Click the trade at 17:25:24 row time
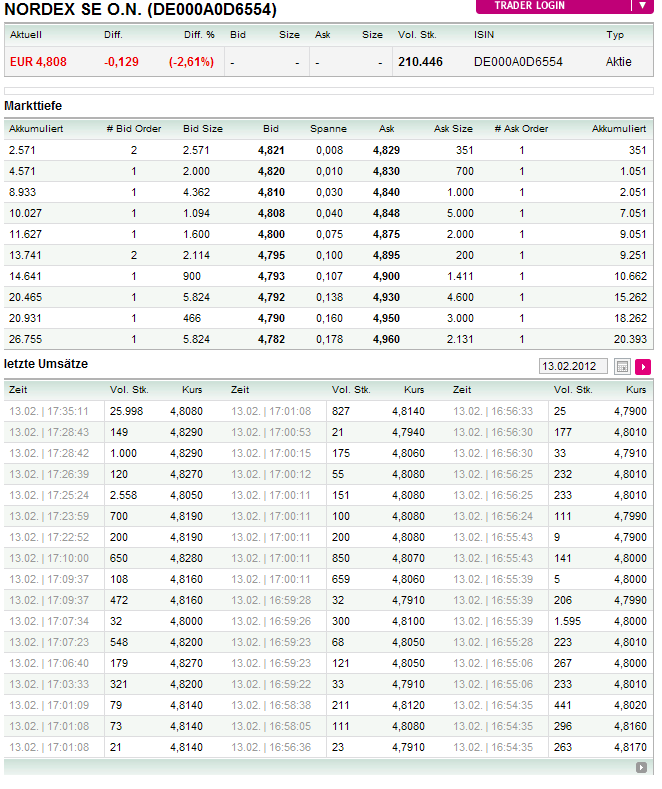 click(68, 496)
